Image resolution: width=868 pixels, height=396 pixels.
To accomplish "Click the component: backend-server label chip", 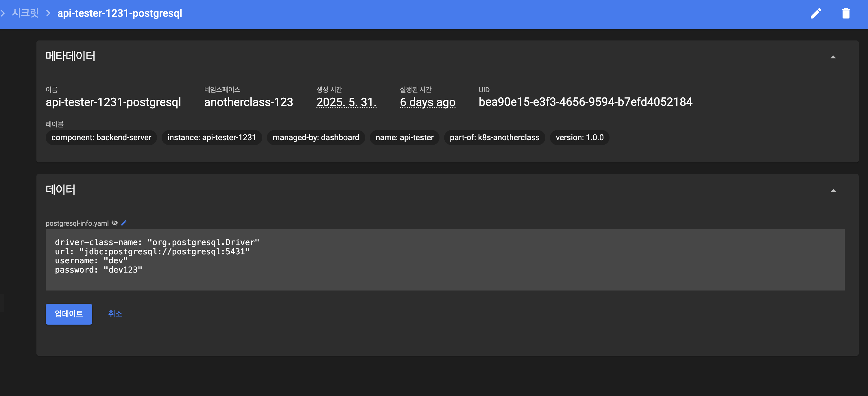I will tap(101, 137).
